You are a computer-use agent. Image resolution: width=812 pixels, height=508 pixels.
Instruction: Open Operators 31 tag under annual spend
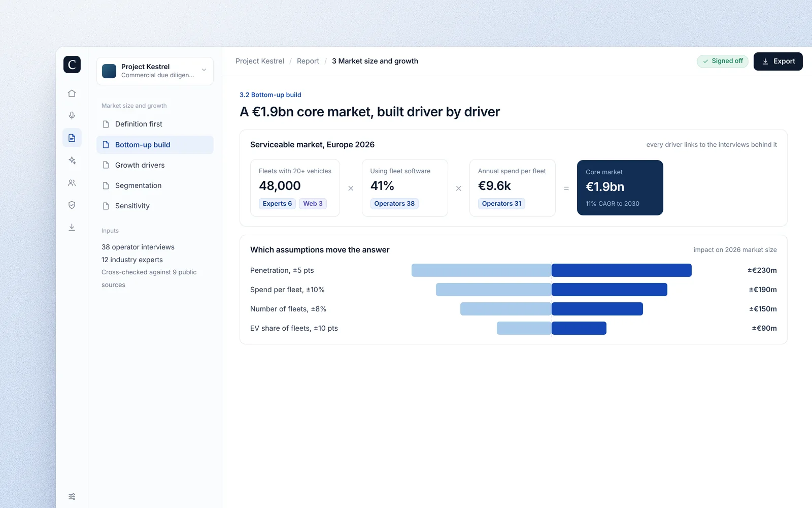click(501, 204)
